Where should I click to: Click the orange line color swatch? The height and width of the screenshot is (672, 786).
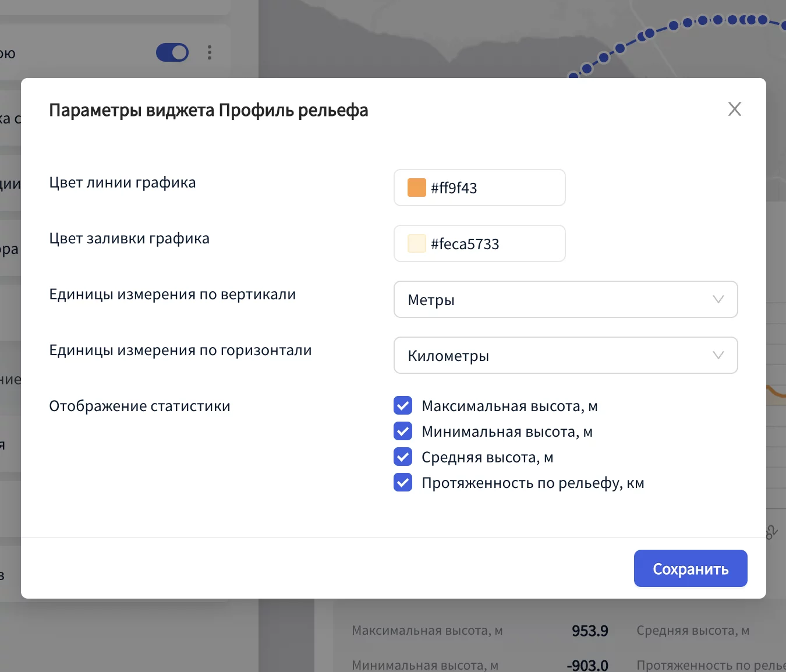click(x=417, y=188)
